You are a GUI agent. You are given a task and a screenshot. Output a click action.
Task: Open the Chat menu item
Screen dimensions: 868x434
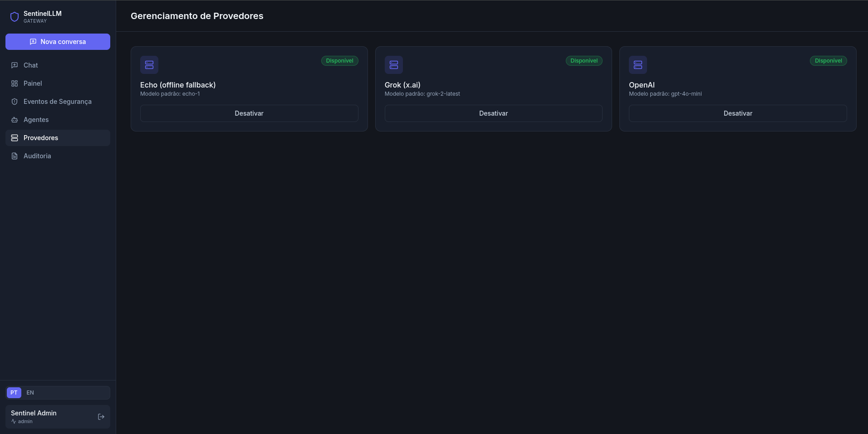[58, 65]
